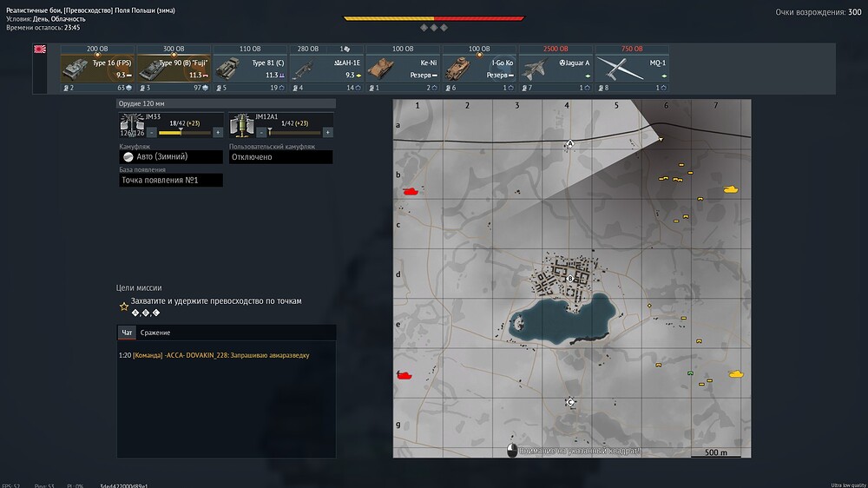868x488 pixels.
Task: Switch to the "Сражение" tab
Action: (155, 333)
